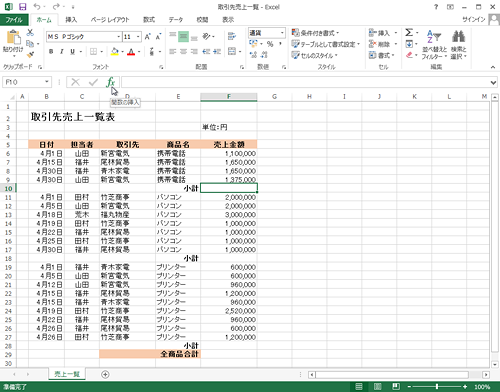Click the Merge and Center icon
Image resolution: width=500 pixels, height=392 pixels.
point(232,51)
